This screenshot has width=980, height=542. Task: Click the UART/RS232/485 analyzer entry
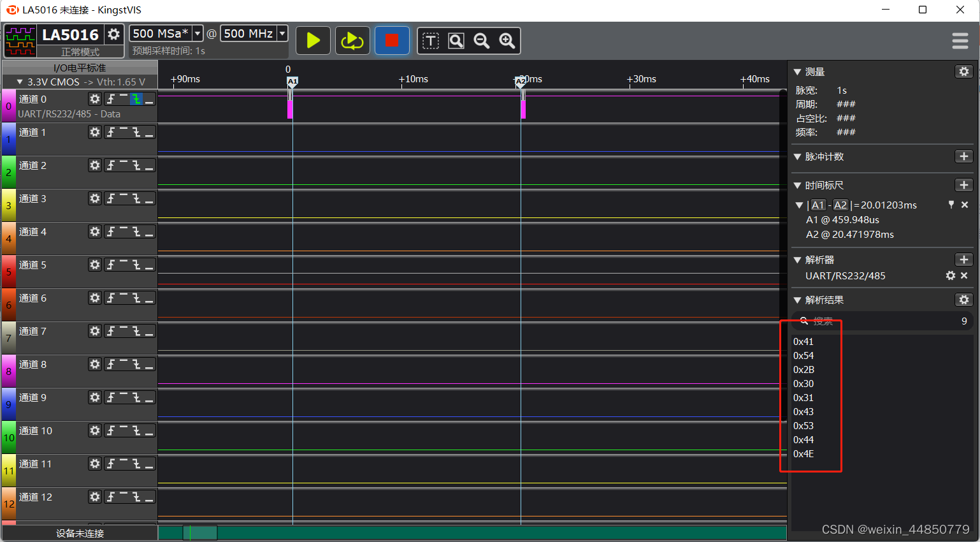pos(845,275)
